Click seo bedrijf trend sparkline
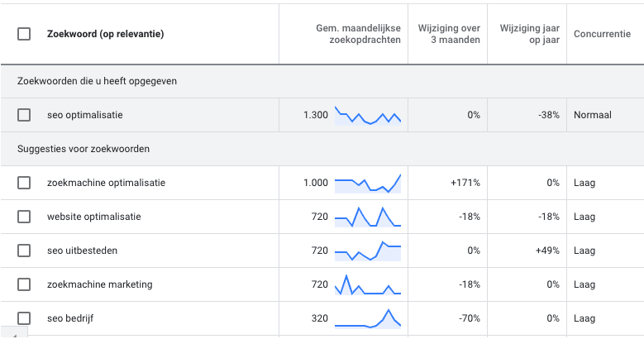644x339 pixels. [368, 318]
